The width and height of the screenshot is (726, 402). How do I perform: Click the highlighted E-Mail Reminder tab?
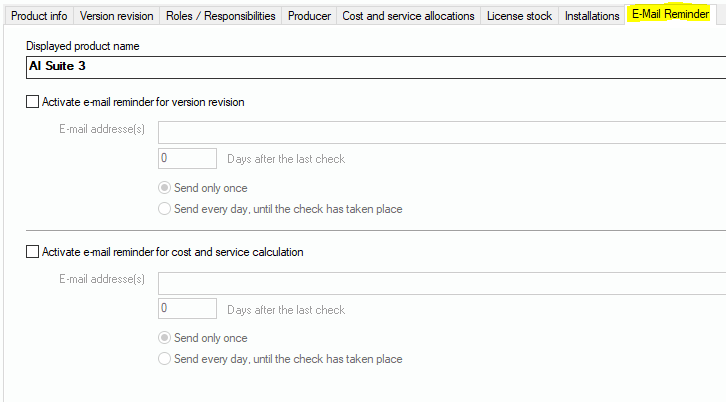click(670, 15)
